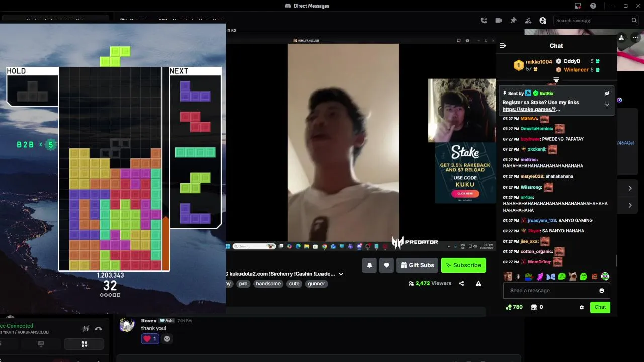
Task: Click the Gift Subs button
Action: (x=417, y=265)
